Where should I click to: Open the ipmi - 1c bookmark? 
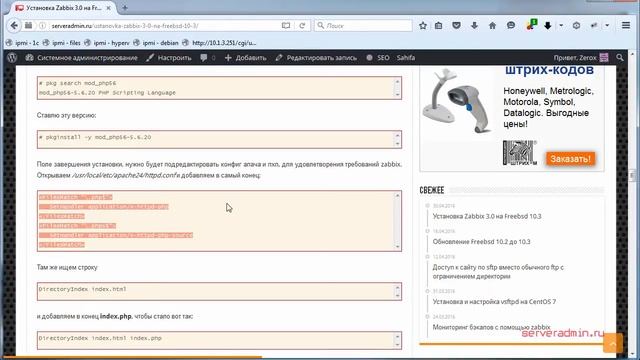pos(22,42)
